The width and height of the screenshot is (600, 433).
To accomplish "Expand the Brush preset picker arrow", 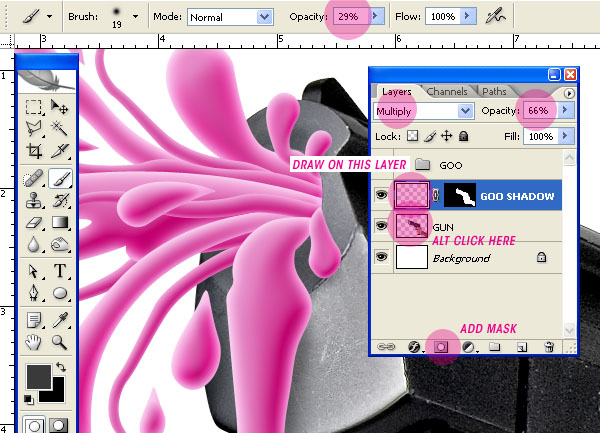I will [135, 16].
